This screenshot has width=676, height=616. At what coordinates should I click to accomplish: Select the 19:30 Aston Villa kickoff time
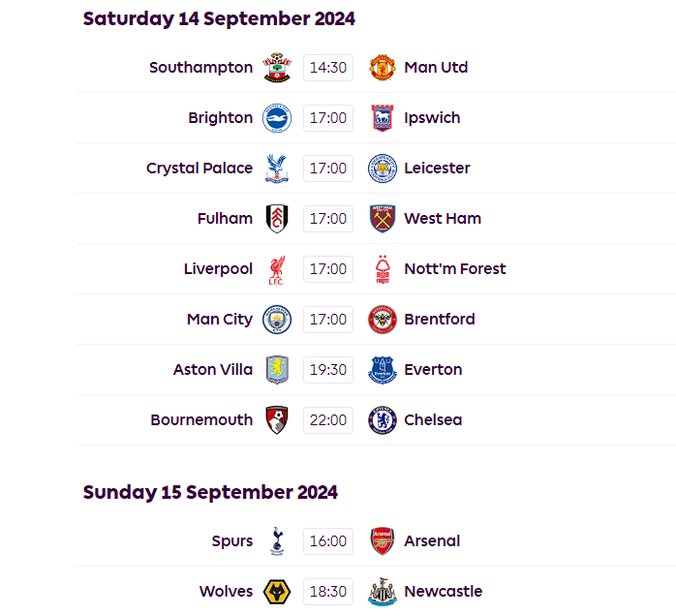click(x=328, y=370)
